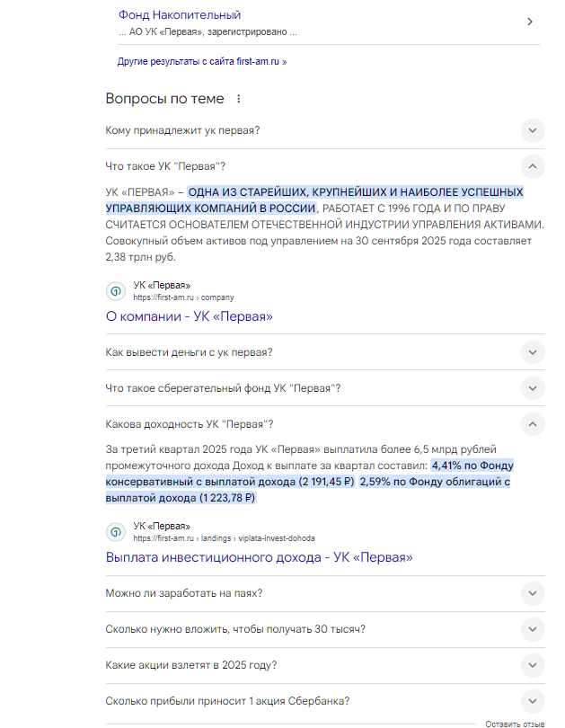Open the "О компании - УК «Первая»" link

[x=190, y=316]
